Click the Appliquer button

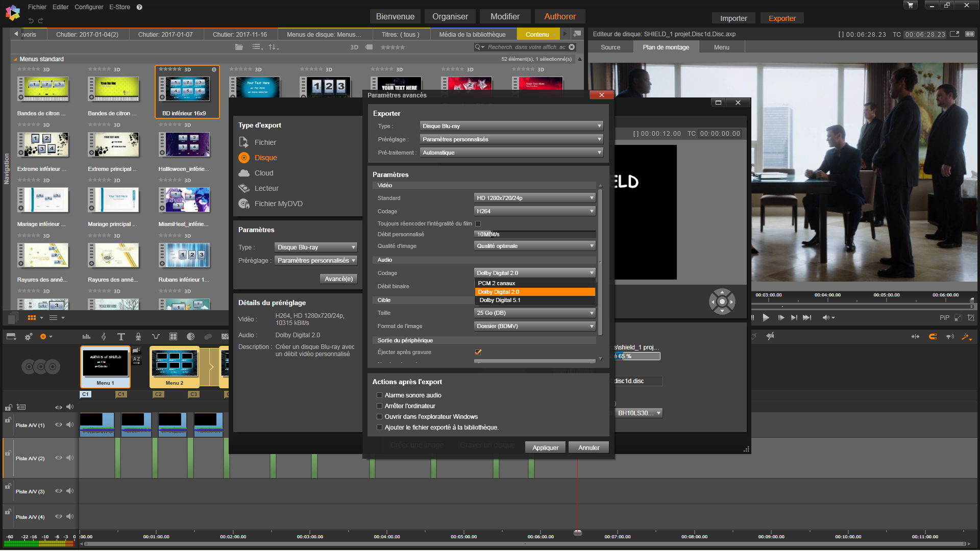click(545, 447)
